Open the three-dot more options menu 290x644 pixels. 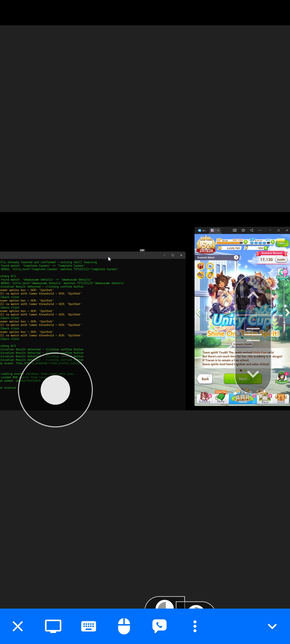195,626
